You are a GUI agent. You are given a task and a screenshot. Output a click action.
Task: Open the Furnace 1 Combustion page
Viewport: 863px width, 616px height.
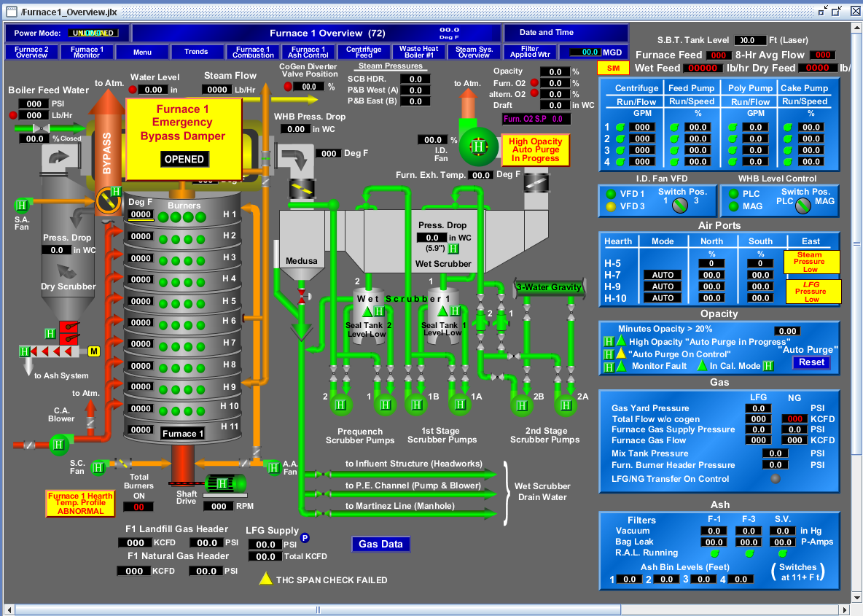253,52
